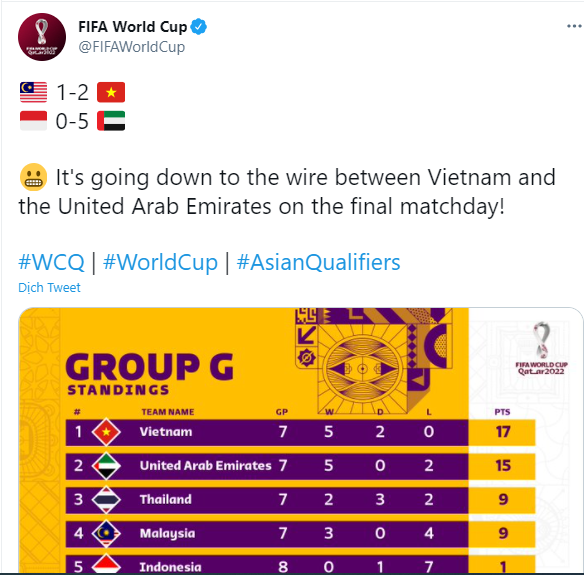Click the Vietnam flag emoji in tweet

[x=111, y=92]
